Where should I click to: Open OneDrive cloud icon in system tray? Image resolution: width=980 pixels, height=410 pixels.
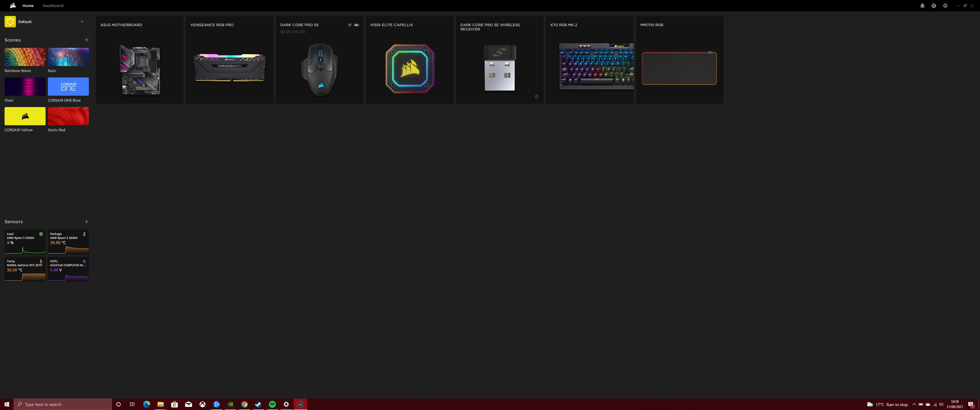pyautogui.click(x=928, y=404)
